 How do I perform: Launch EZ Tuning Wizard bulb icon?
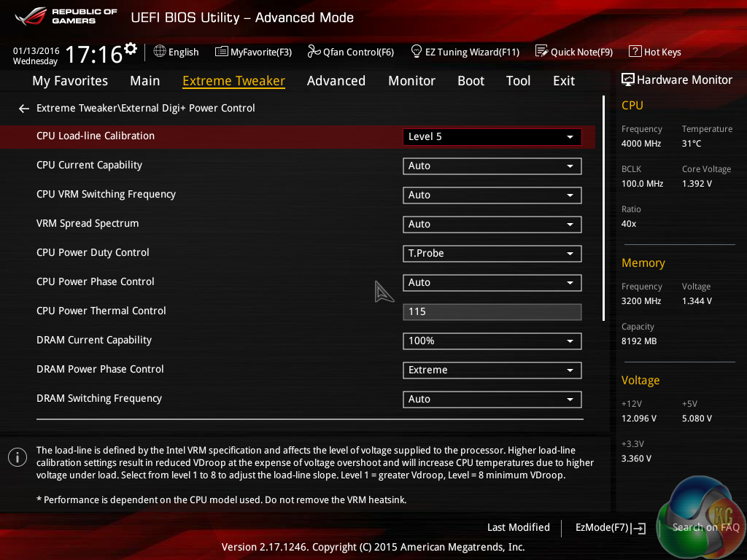[416, 51]
